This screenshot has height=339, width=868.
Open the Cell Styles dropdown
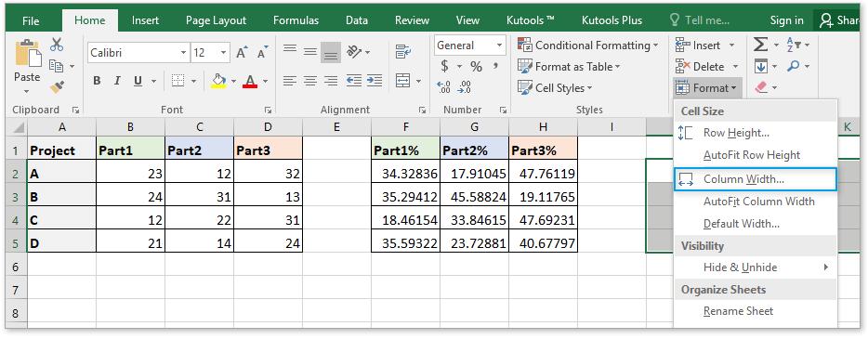pyautogui.click(x=555, y=87)
